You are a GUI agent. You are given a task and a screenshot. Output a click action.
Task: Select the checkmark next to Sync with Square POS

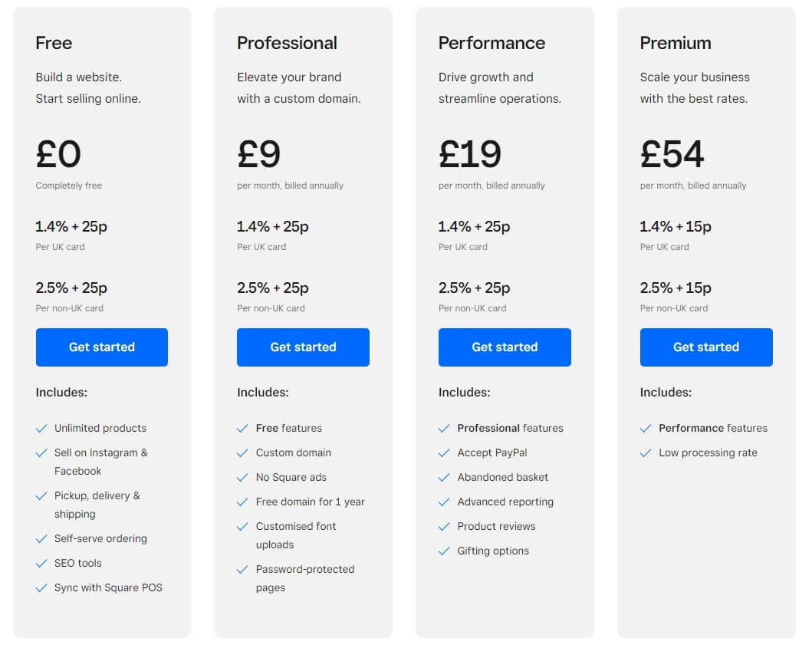[41, 587]
